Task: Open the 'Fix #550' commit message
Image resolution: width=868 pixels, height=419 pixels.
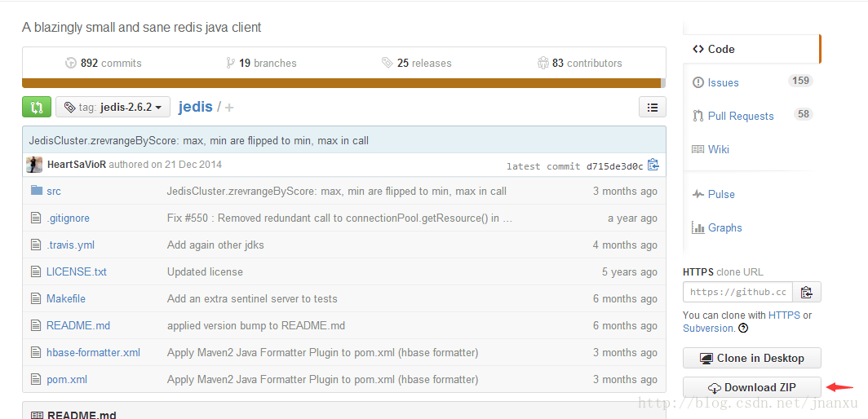Action: (339, 218)
